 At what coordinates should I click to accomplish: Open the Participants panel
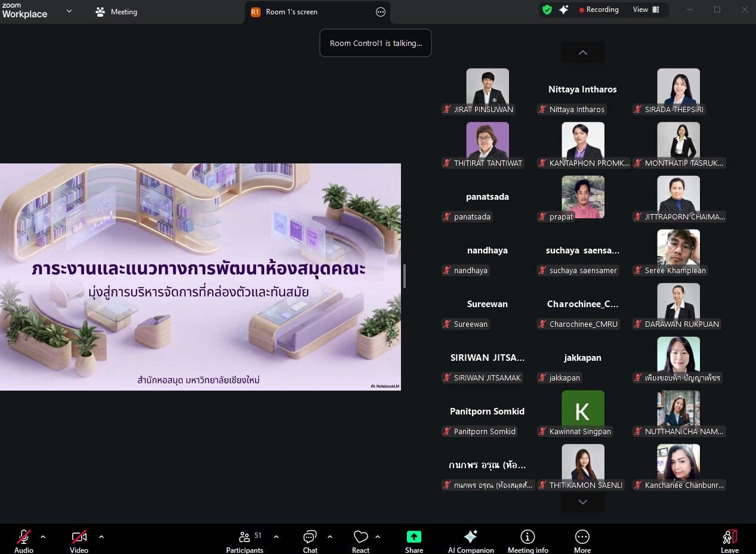point(245,541)
